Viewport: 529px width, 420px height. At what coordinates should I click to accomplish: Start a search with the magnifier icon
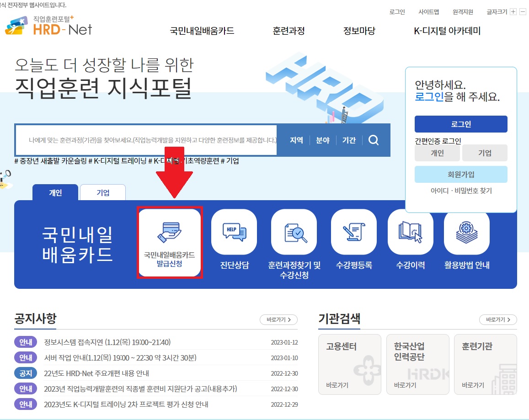point(374,140)
